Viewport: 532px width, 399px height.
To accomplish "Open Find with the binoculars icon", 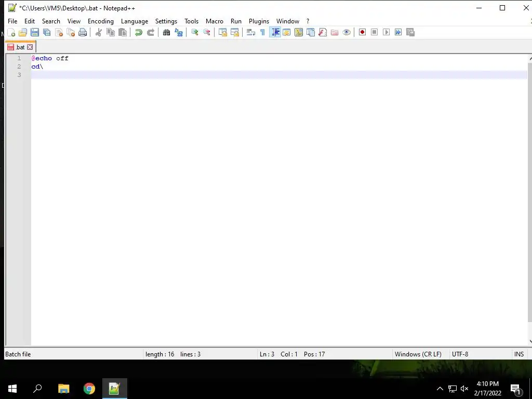I will coord(166,32).
